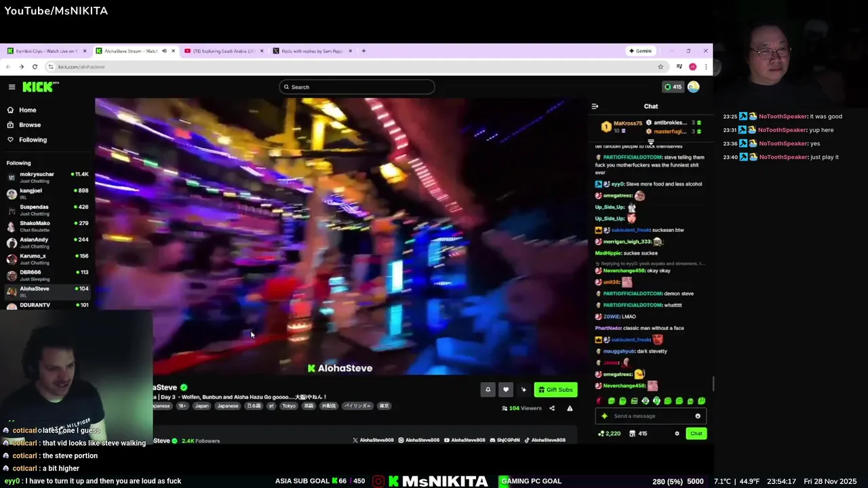Close the AlohaSteve Stream tab
Screen dimensions: 868x488
173,51
